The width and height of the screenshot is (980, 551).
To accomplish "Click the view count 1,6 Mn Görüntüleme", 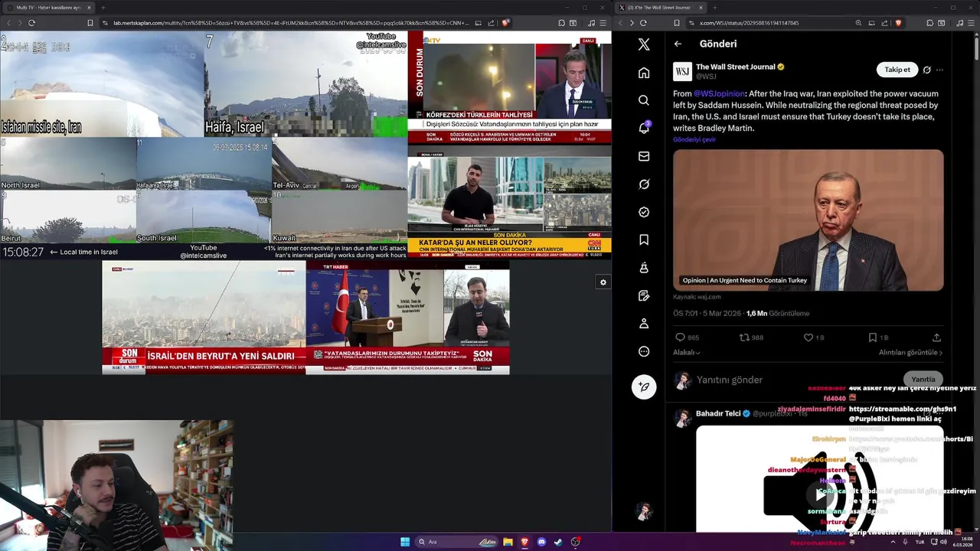I will 777,313.
